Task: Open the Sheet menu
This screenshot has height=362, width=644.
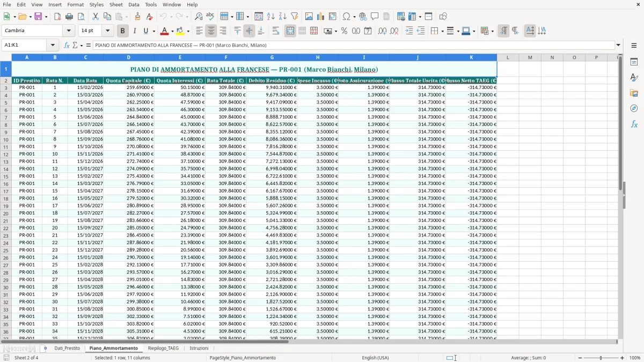Action: tap(116, 4)
